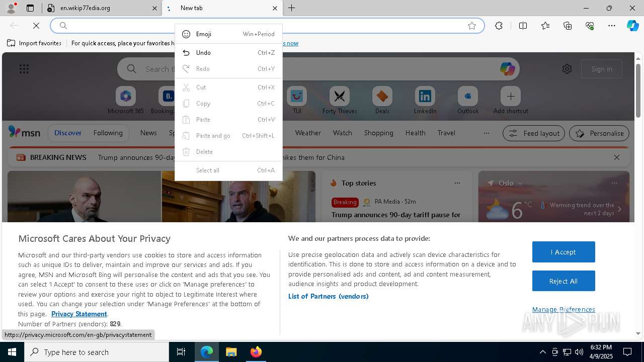Click the MSN logo
Viewport: 644px width, 362px height.
(24, 132)
